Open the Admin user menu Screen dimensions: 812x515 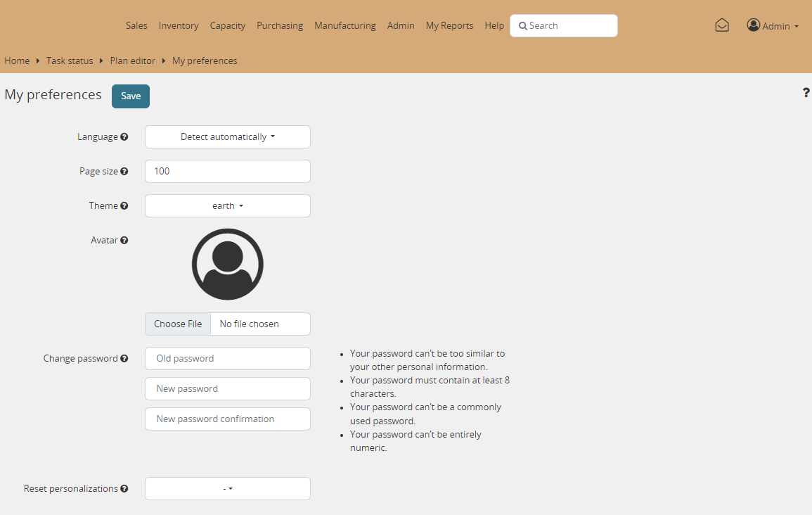[x=773, y=26]
